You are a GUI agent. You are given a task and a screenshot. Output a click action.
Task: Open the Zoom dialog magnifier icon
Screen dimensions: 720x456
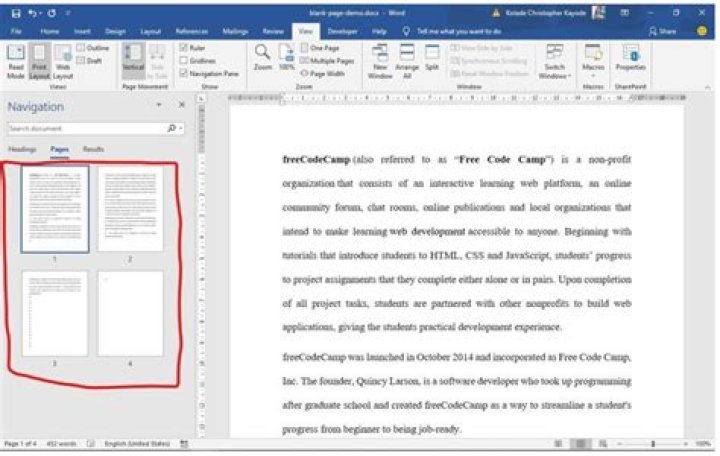click(x=262, y=55)
